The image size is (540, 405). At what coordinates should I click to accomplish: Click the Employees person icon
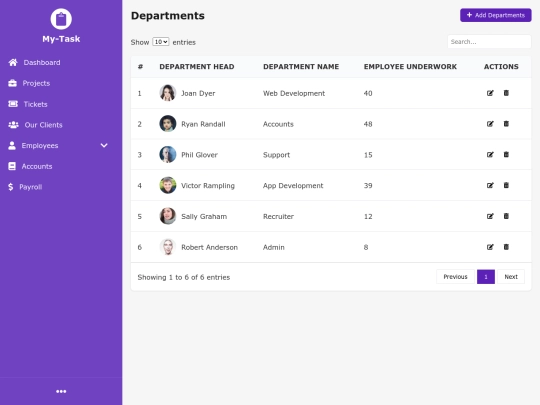point(12,145)
